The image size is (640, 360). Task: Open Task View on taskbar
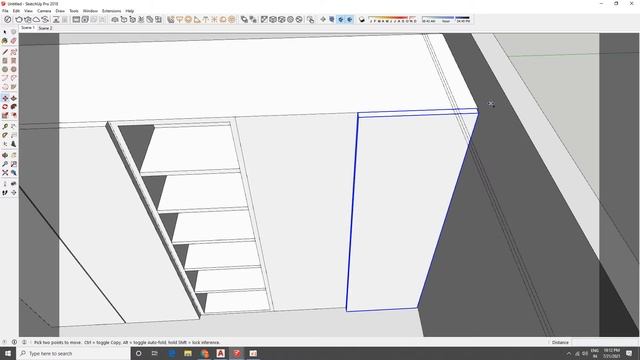point(155,353)
